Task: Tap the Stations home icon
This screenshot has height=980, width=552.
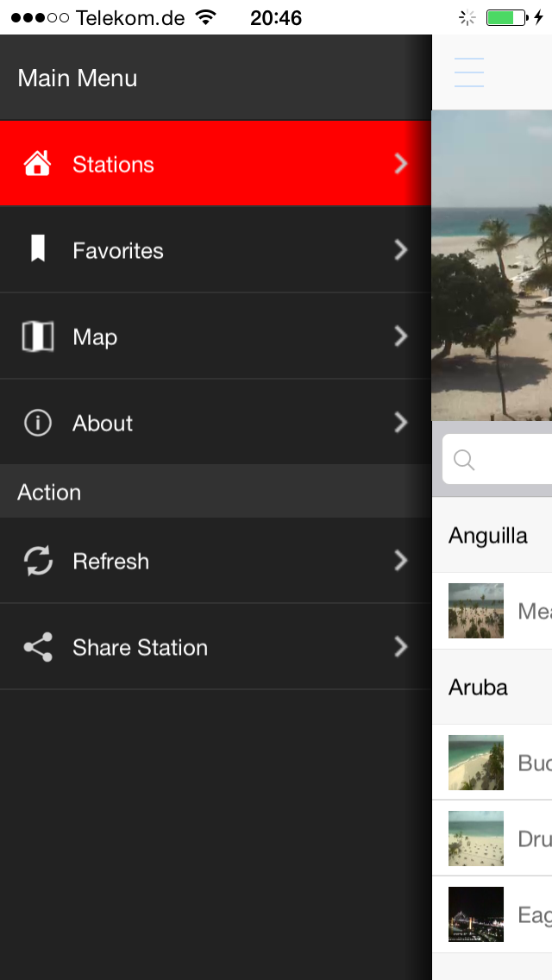Action: [37, 164]
